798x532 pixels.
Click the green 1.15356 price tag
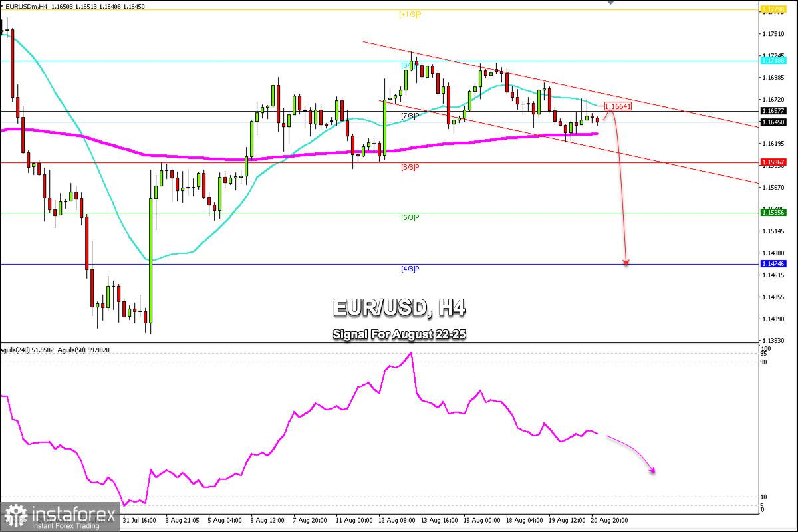(x=772, y=213)
